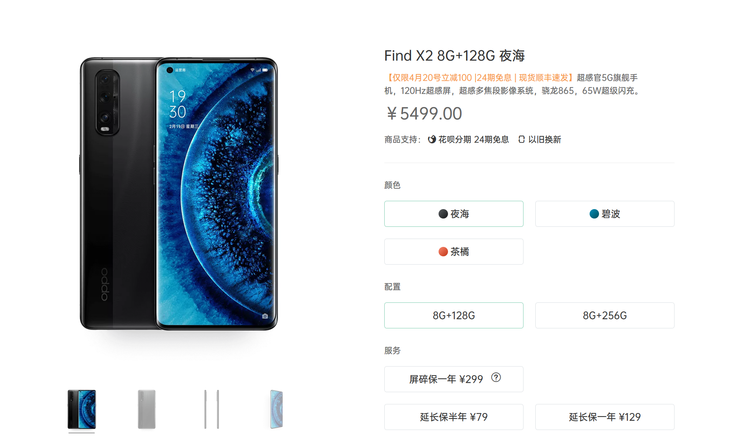
Task: Add 屏碎保一年 ¥299 service
Action: point(454,379)
